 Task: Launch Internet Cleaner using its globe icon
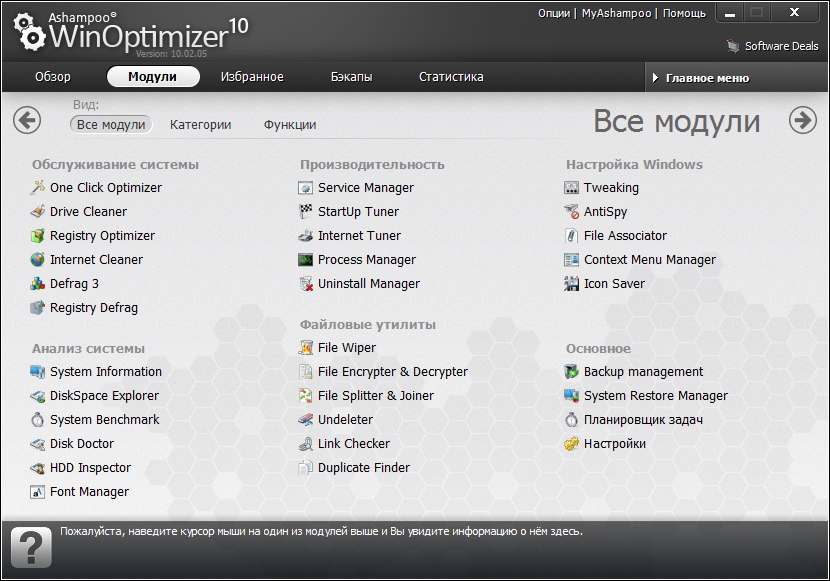point(38,260)
